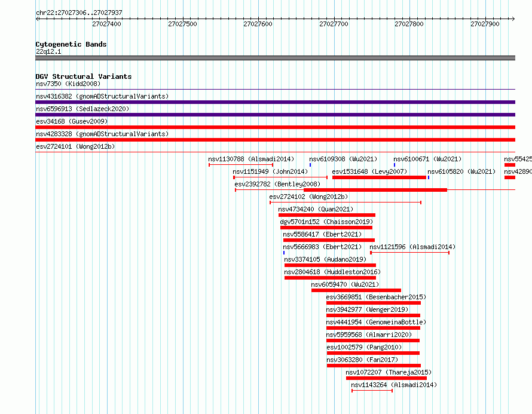Click the small blue marker under nsv6100671
Screen dimensions: 532x414
tap(395, 165)
